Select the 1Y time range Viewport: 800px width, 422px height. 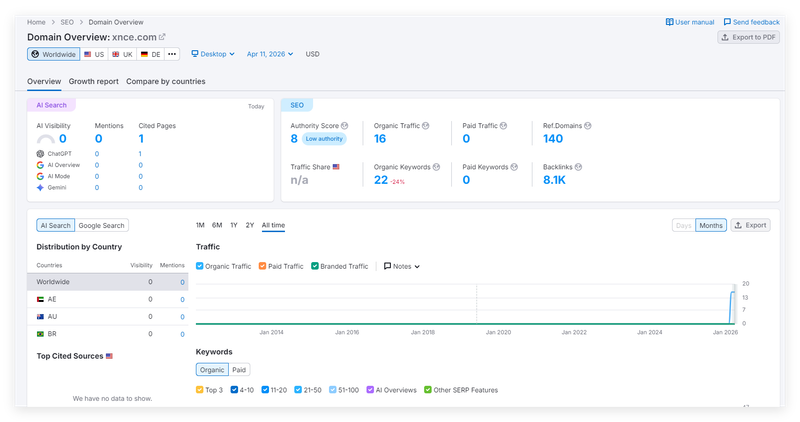tap(234, 225)
